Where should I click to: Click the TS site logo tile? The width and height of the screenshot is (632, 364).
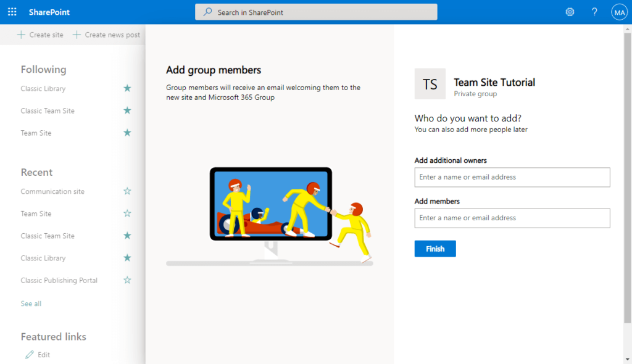point(430,84)
